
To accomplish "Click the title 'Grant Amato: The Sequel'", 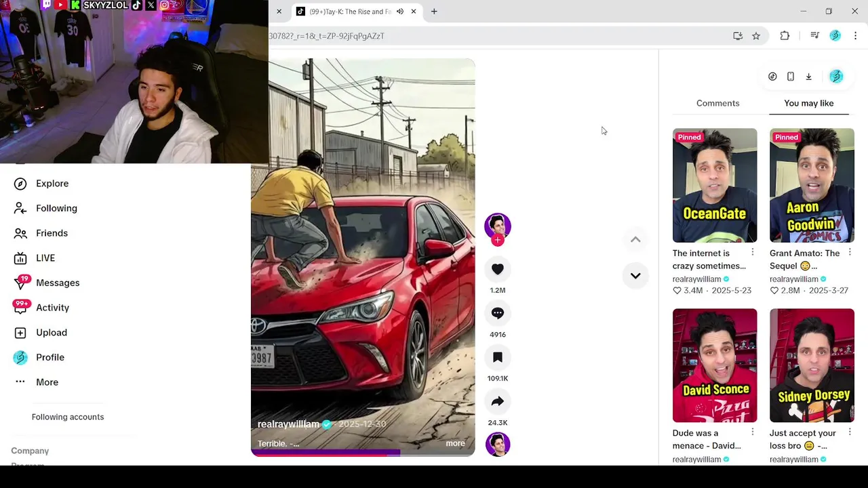I will click(x=805, y=260).
